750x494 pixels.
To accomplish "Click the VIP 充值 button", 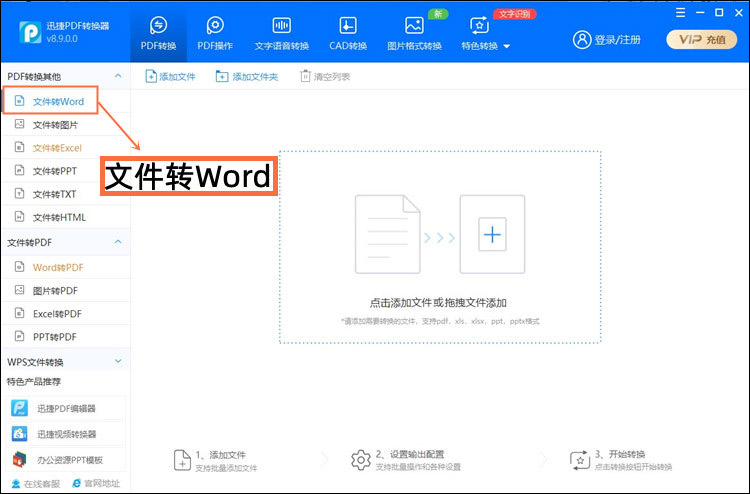I will click(701, 40).
